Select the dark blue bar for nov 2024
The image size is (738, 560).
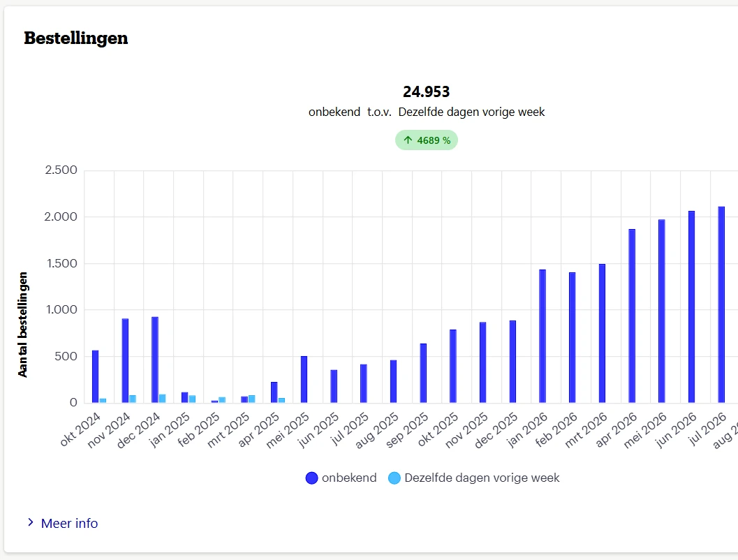[125, 360]
